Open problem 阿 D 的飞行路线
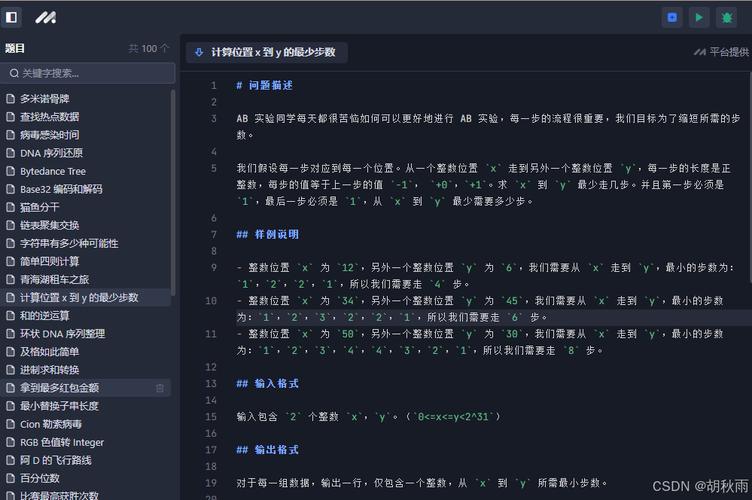This screenshot has height=500, width=752. pyautogui.click(x=56, y=460)
